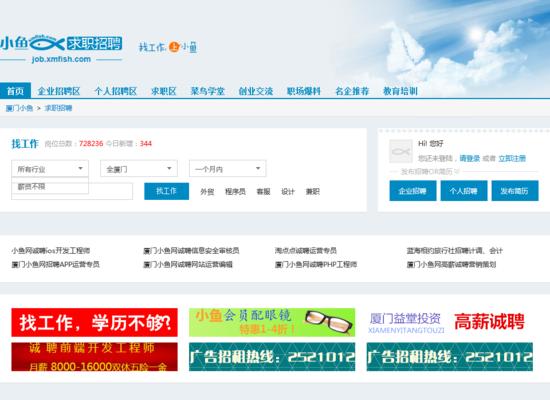
Task: Click the 外贸 quick keyword link
Action: (x=207, y=192)
